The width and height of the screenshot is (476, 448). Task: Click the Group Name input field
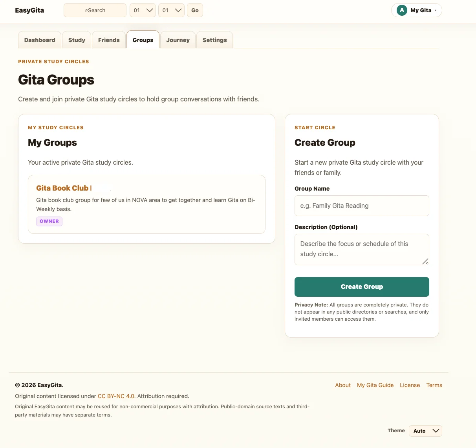362,206
